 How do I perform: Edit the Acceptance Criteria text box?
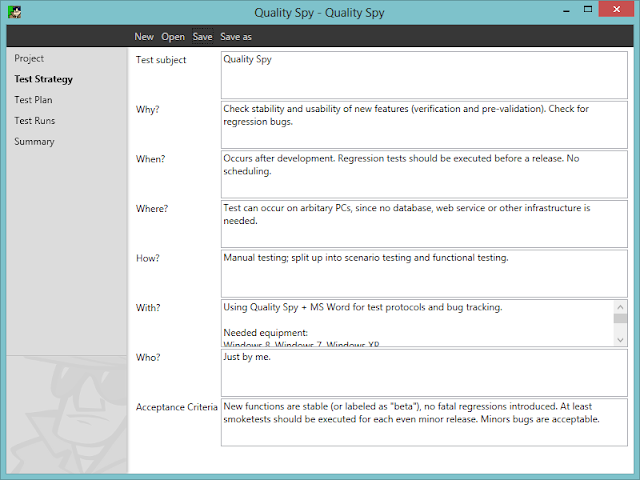click(x=424, y=422)
